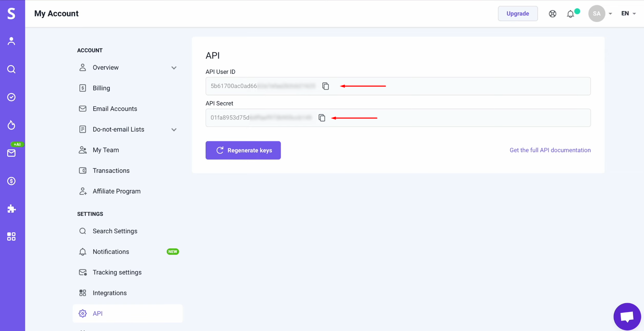Expand the Overview submenu chevron
Image resolution: width=644 pixels, height=331 pixels.
174,68
